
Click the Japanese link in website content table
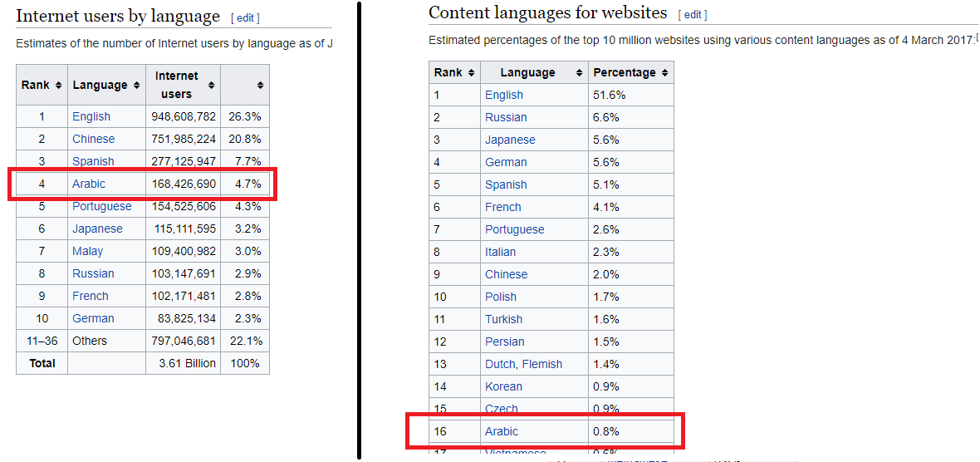click(510, 140)
